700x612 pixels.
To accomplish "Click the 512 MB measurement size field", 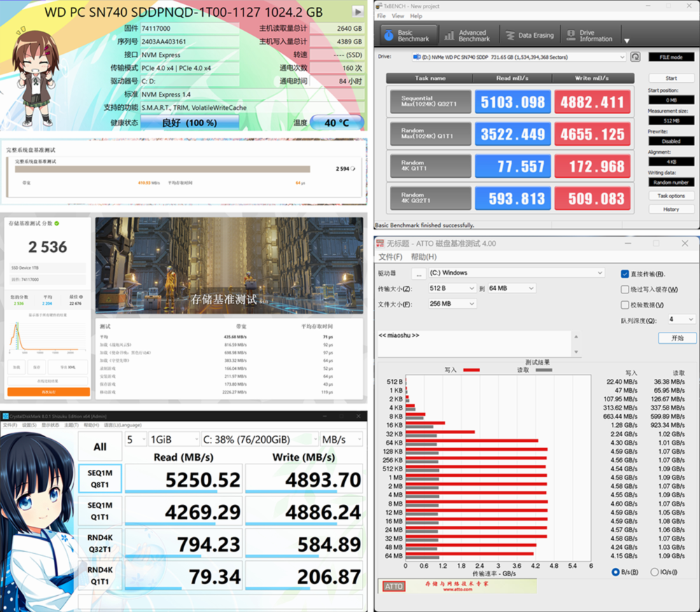I will point(671,120).
